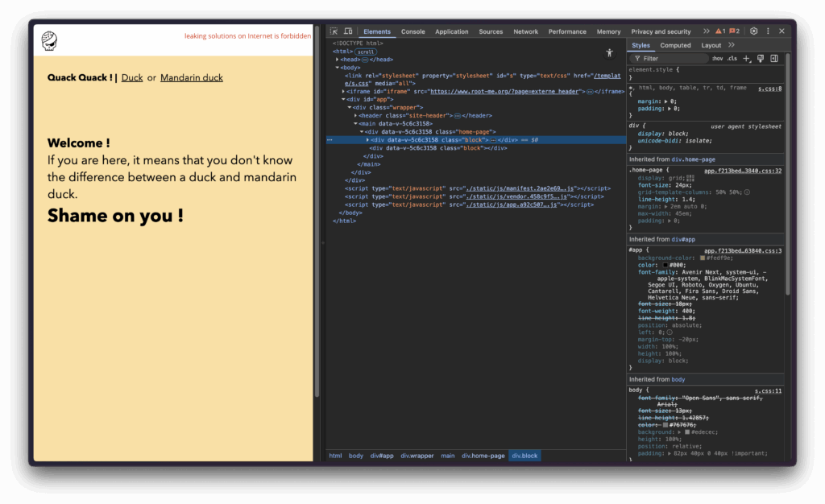Expand the header site-header node

356,115
